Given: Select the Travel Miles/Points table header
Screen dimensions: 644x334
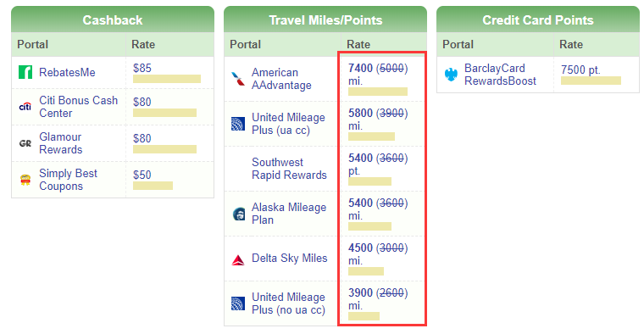Looking at the screenshot, I should tap(325, 19).
